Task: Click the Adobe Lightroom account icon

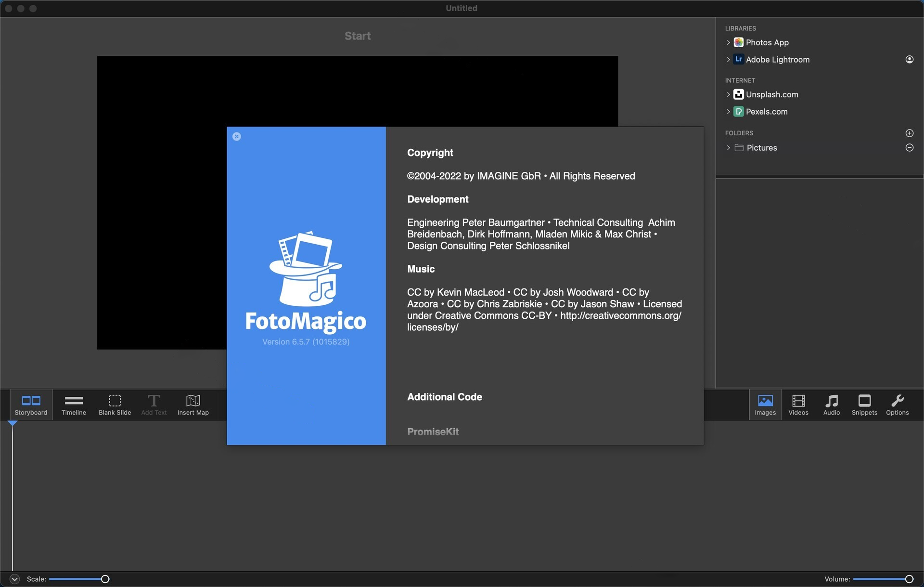Action: (909, 59)
